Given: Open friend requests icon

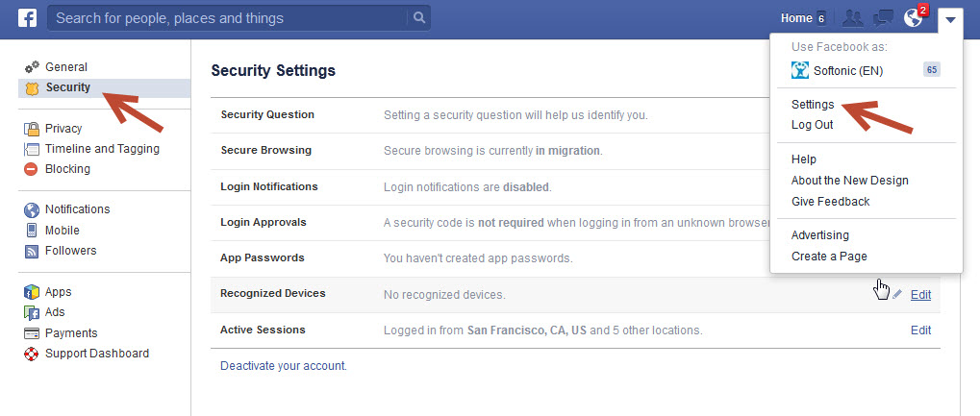Looking at the screenshot, I should [851, 18].
